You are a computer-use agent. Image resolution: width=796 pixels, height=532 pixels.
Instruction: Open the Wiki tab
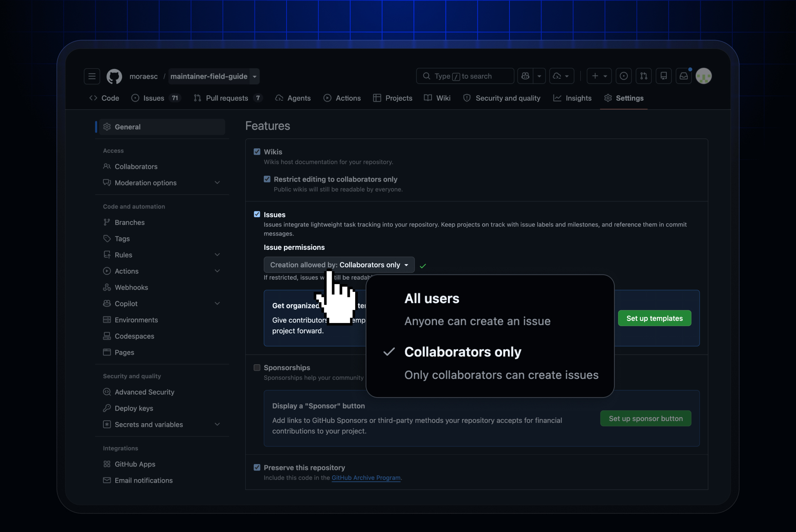pos(437,98)
